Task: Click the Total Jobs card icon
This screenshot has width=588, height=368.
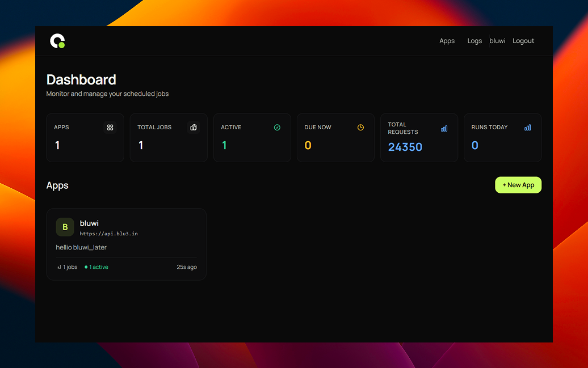Action: [x=194, y=128]
